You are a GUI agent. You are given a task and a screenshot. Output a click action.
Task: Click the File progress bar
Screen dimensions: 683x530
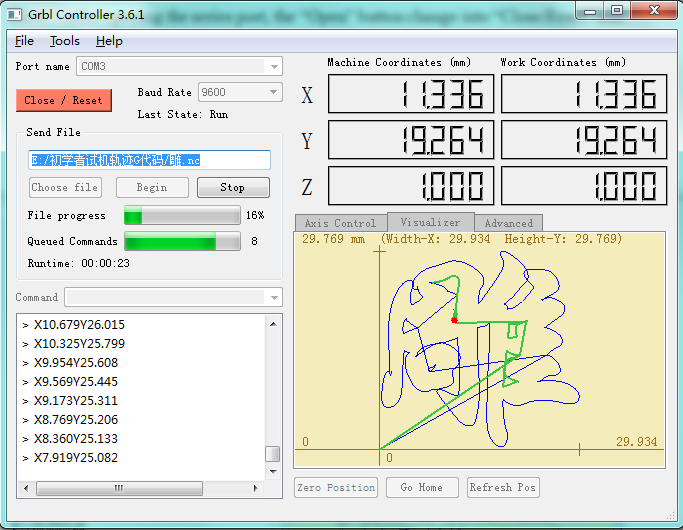click(182, 215)
